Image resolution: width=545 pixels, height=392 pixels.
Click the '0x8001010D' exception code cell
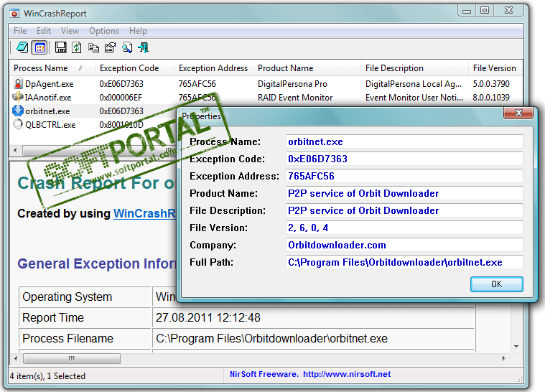121,125
